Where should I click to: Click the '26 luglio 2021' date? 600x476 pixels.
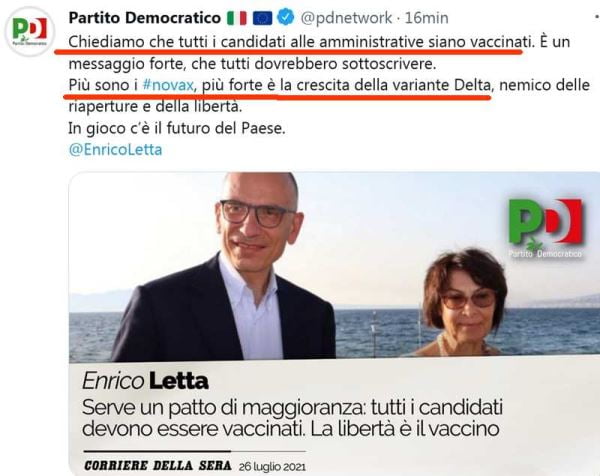coord(272,467)
